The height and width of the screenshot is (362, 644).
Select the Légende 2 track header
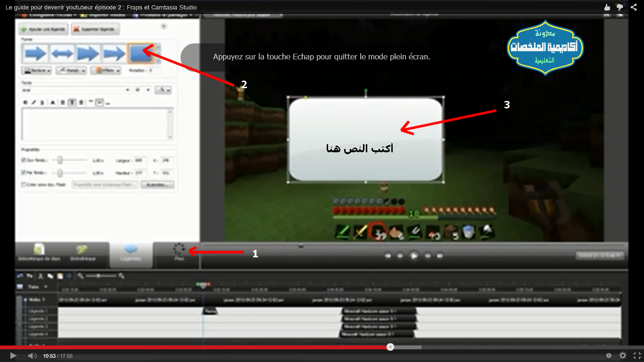[x=39, y=319]
